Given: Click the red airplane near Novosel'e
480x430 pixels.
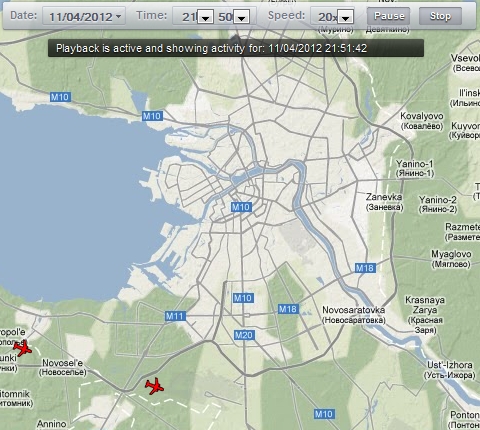Looking at the screenshot, I should coord(23,348).
